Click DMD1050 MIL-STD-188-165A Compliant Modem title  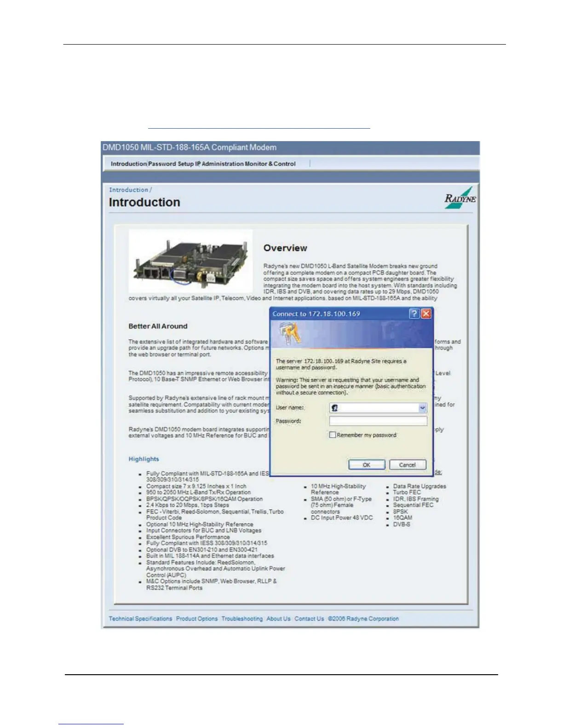point(190,148)
